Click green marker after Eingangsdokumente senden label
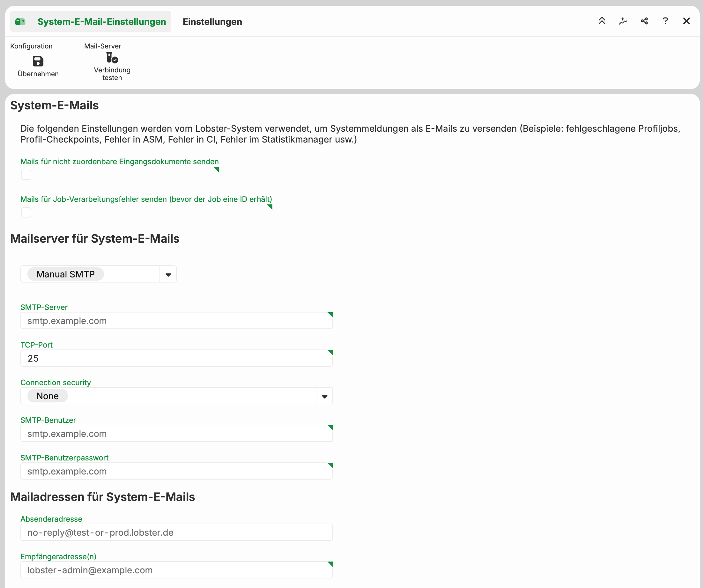 tap(217, 169)
